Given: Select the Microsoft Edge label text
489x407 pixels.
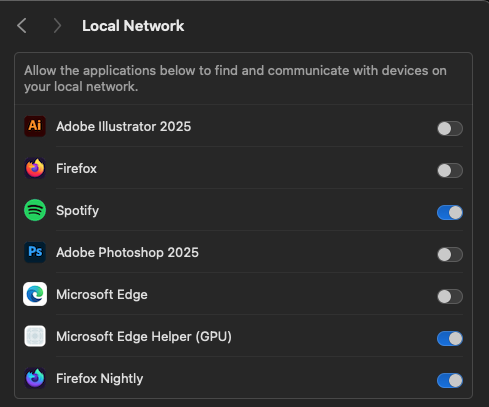Looking at the screenshot, I should [102, 295].
